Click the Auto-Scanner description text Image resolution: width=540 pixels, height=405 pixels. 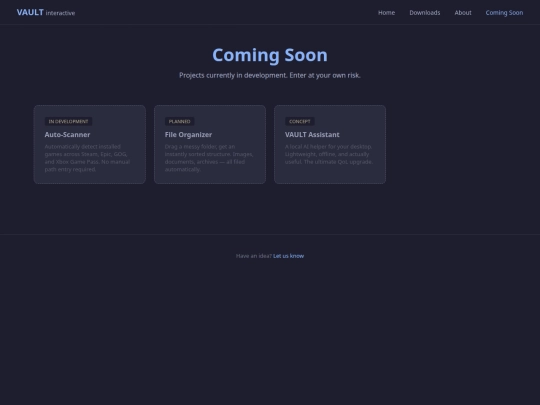(87, 158)
